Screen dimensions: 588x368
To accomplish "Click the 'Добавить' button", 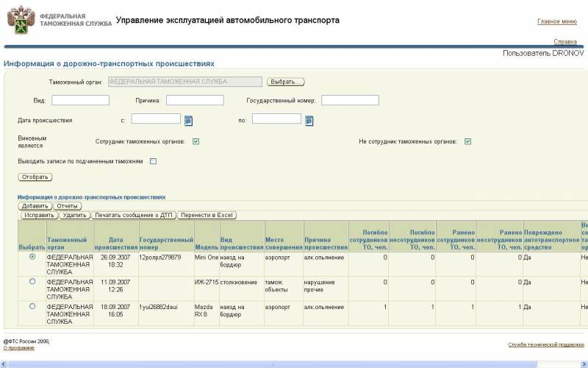I will click(35, 206).
